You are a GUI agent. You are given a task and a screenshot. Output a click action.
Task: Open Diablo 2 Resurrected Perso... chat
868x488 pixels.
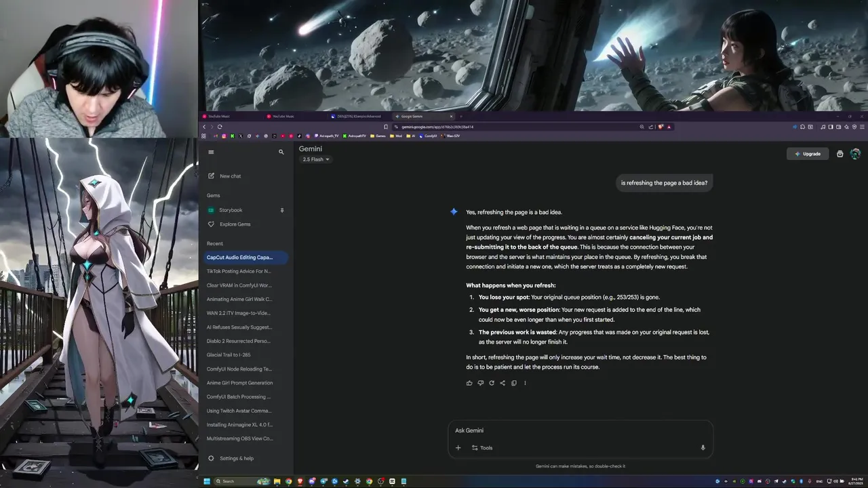[239, 341]
